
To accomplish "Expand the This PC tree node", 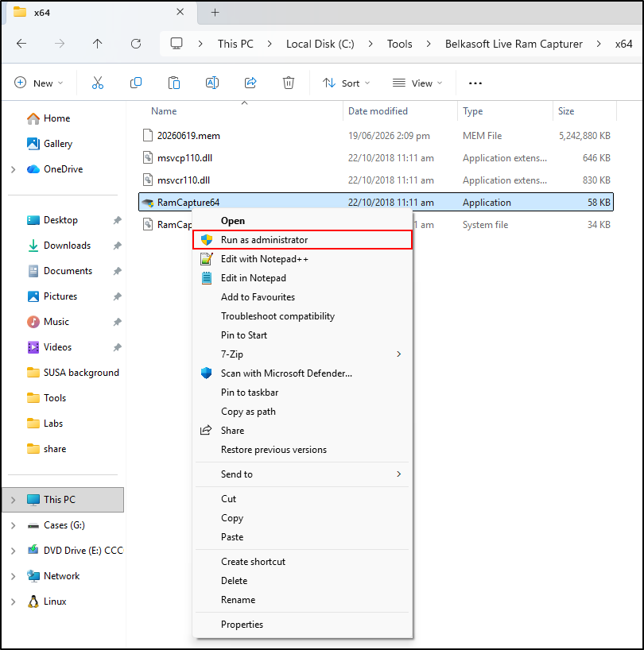I will (14, 500).
